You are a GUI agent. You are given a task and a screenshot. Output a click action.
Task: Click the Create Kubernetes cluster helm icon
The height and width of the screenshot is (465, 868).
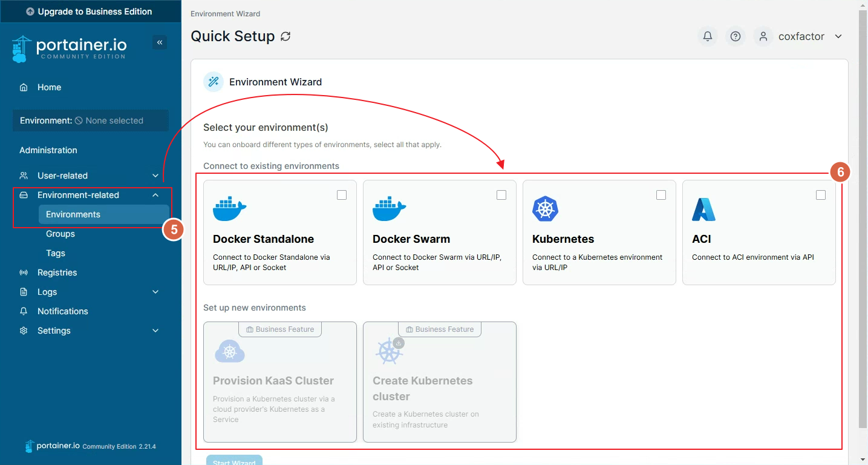pos(389,351)
